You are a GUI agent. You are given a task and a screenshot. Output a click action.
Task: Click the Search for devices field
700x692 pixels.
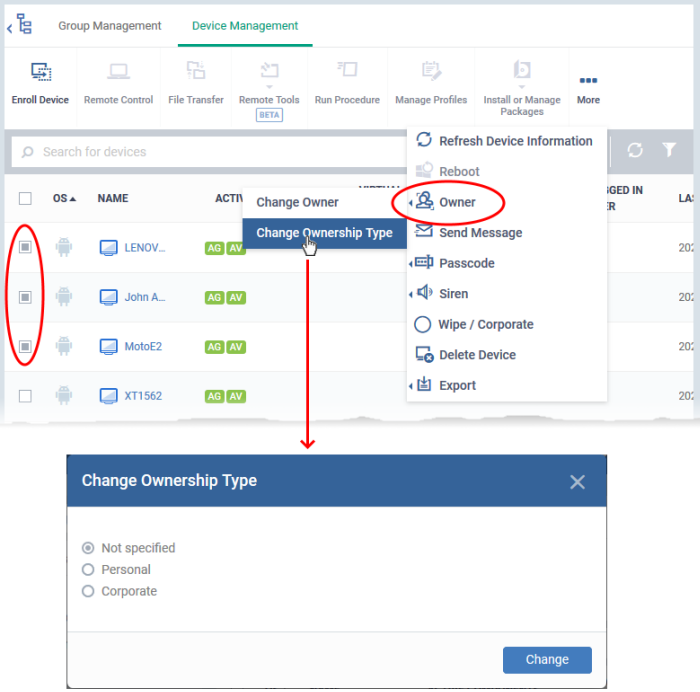(209, 152)
